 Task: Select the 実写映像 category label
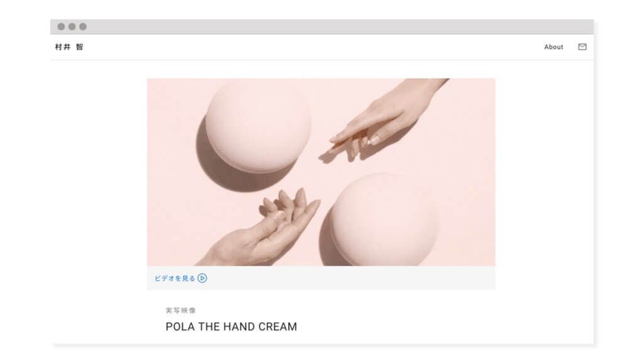tap(180, 310)
